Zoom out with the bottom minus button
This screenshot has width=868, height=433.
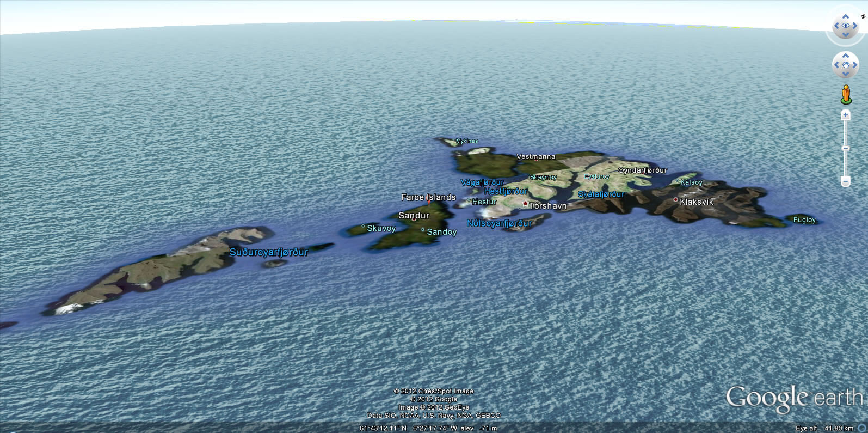(x=846, y=181)
